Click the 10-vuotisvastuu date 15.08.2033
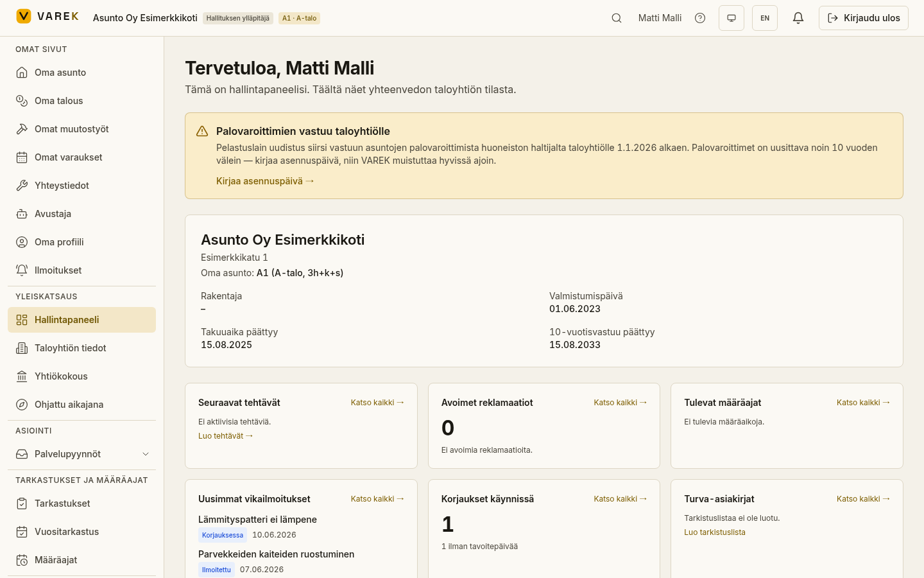 [575, 345]
